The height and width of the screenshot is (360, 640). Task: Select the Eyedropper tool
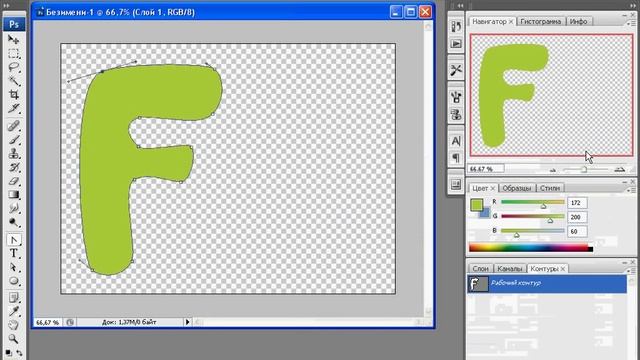click(x=13, y=312)
